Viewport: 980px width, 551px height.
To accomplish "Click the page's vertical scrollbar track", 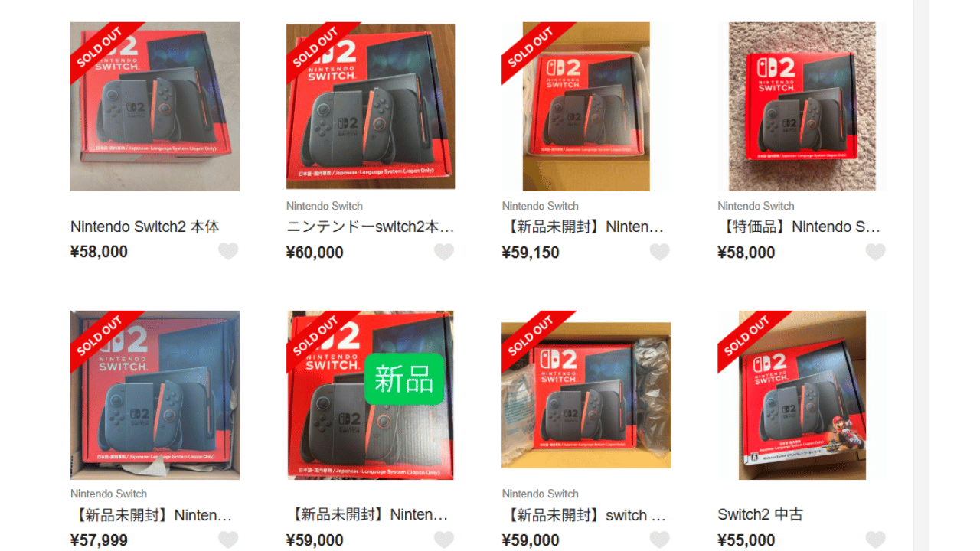I will point(921,275).
